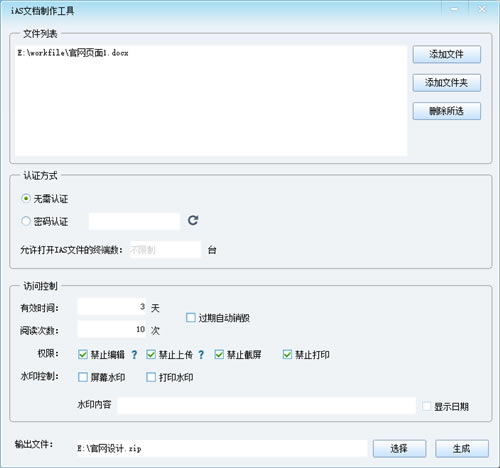Click the 添加文件夹 button
The image size is (500, 468).
tap(447, 83)
